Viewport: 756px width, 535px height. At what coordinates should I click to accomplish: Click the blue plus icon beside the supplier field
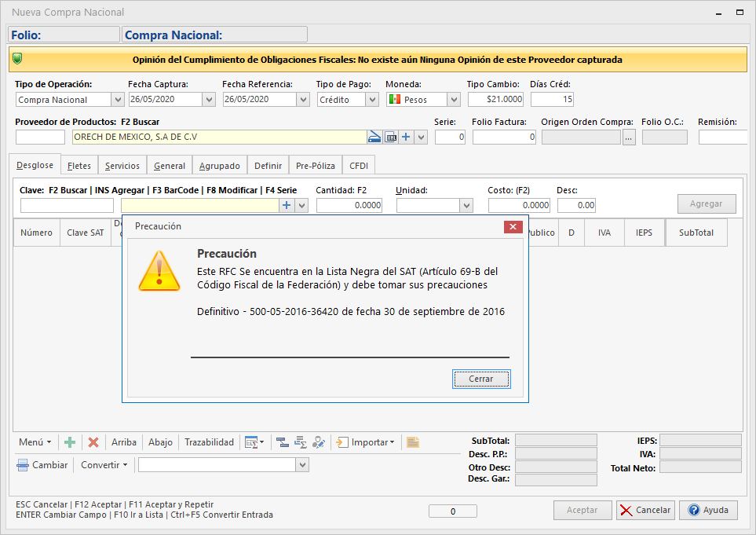[406, 137]
